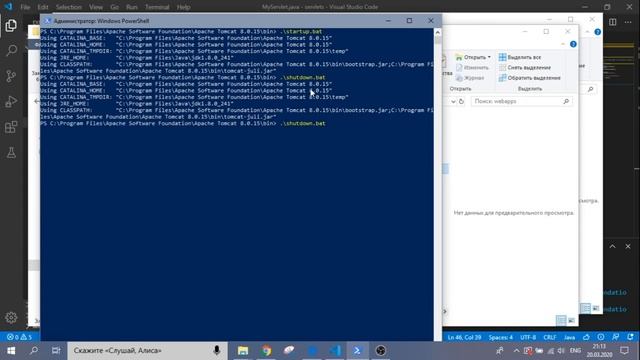Click 'Журнал' in Explorer ribbon

pyautogui.click(x=470, y=78)
